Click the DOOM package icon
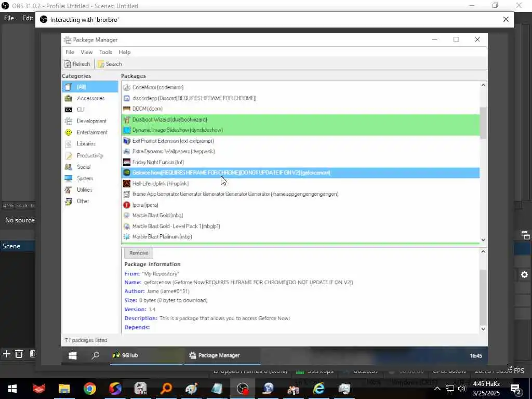The image size is (532, 399). pyautogui.click(x=127, y=109)
